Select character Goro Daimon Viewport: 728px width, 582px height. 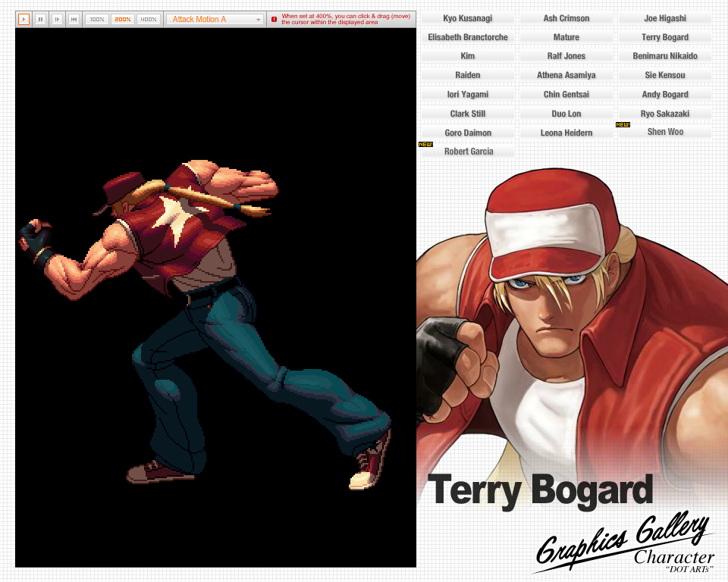click(468, 133)
